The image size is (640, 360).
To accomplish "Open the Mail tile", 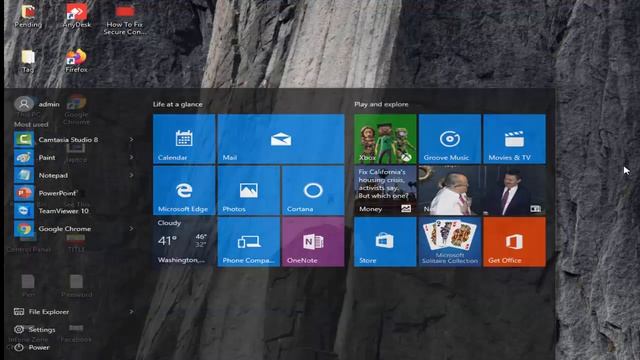I will (281, 139).
